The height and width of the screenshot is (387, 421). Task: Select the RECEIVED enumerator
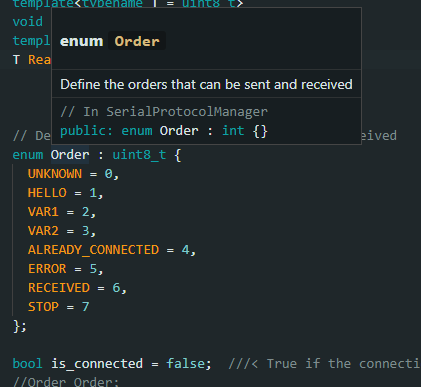[59, 288]
